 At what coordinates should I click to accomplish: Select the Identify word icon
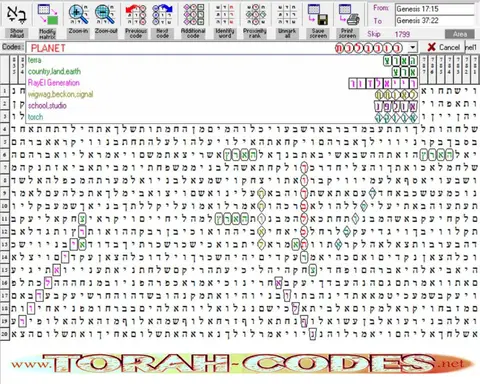(x=224, y=14)
